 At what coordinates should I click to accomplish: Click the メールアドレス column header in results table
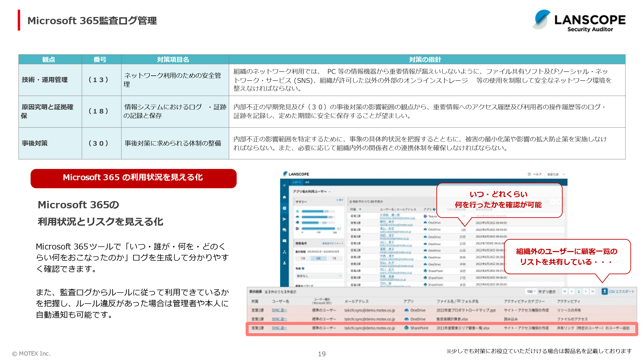click(357, 301)
